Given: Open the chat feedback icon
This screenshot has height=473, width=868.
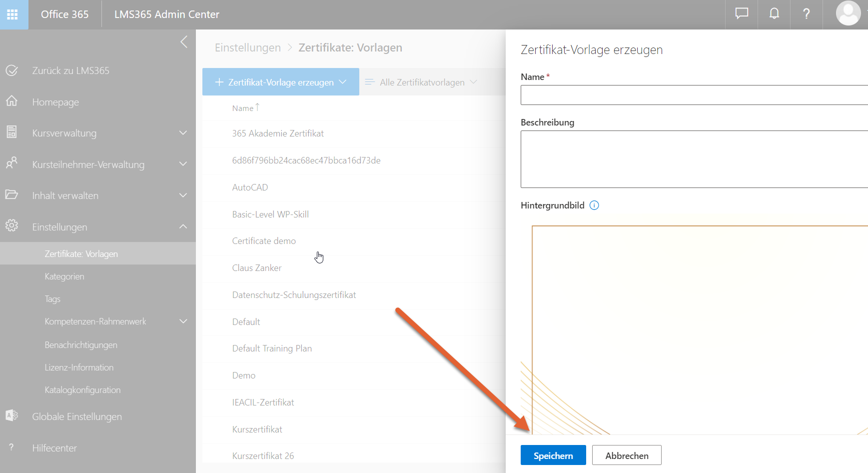Looking at the screenshot, I should pyautogui.click(x=742, y=14).
